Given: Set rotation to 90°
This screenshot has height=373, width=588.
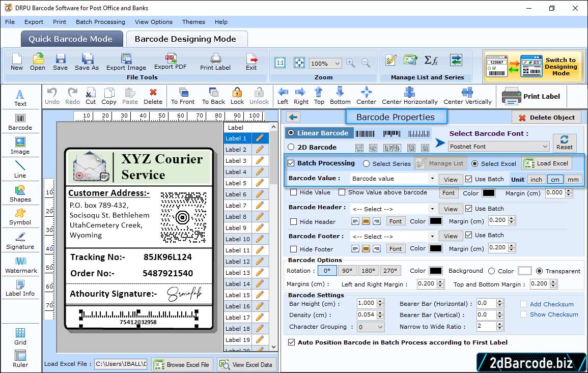Looking at the screenshot, I should pyautogui.click(x=347, y=271).
